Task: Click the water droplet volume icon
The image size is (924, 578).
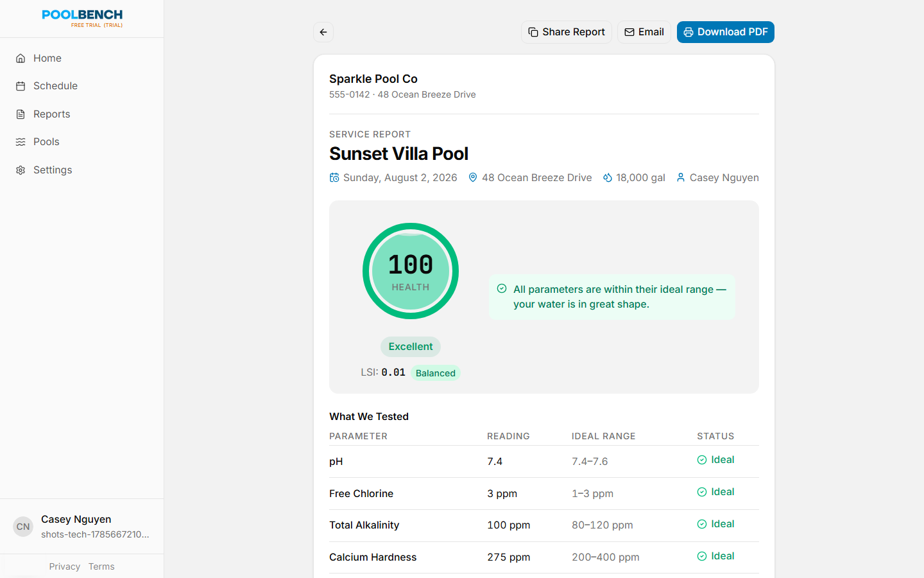Action: click(x=608, y=177)
